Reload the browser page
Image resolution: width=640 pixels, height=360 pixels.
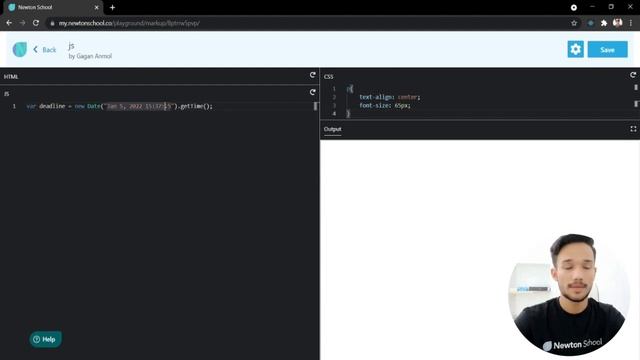click(x=36, y=23)
